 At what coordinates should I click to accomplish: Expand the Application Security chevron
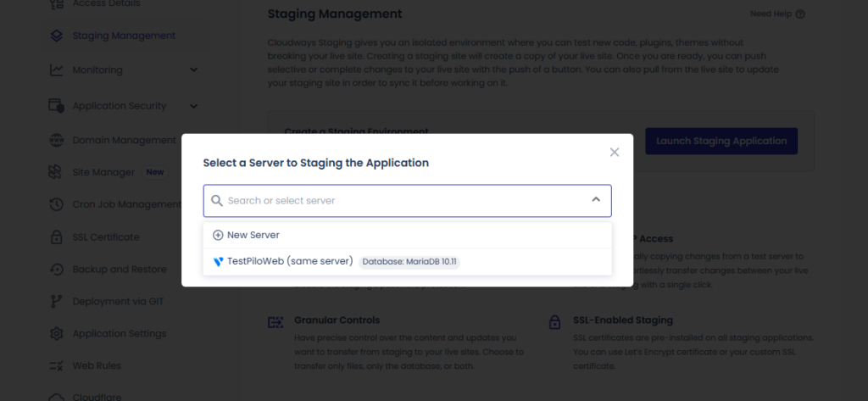tap(194, 106)
